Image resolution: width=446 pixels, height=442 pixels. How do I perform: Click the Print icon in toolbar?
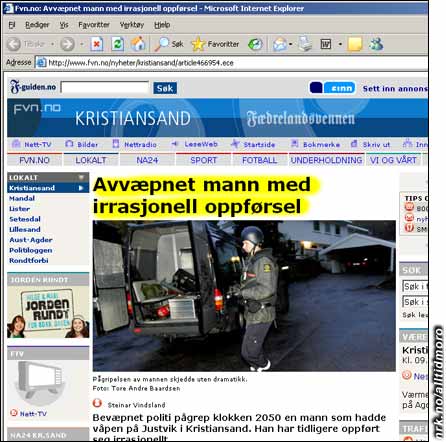tap(305, 44)
